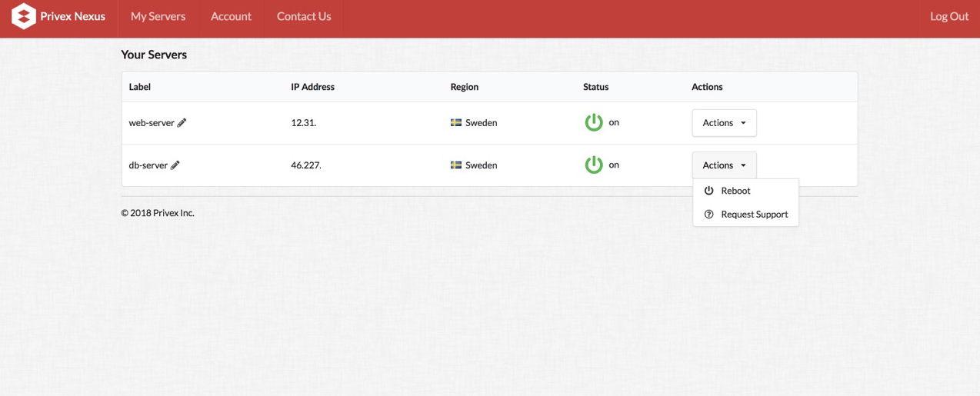Click the 'on' status text for db-server

pos(614,165)
